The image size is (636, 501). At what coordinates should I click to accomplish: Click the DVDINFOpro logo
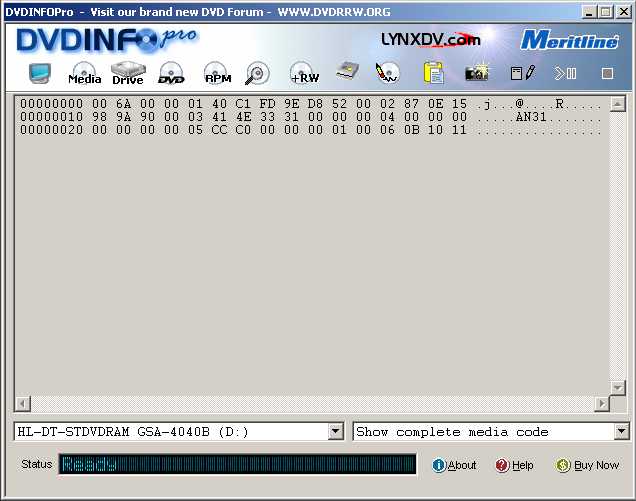coord(107,40)
